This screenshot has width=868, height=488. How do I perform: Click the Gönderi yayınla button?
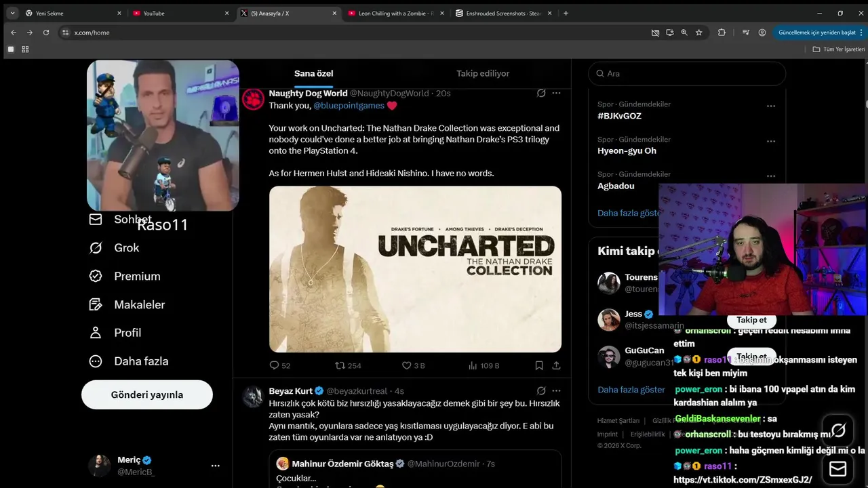click(x=147, y=394)
